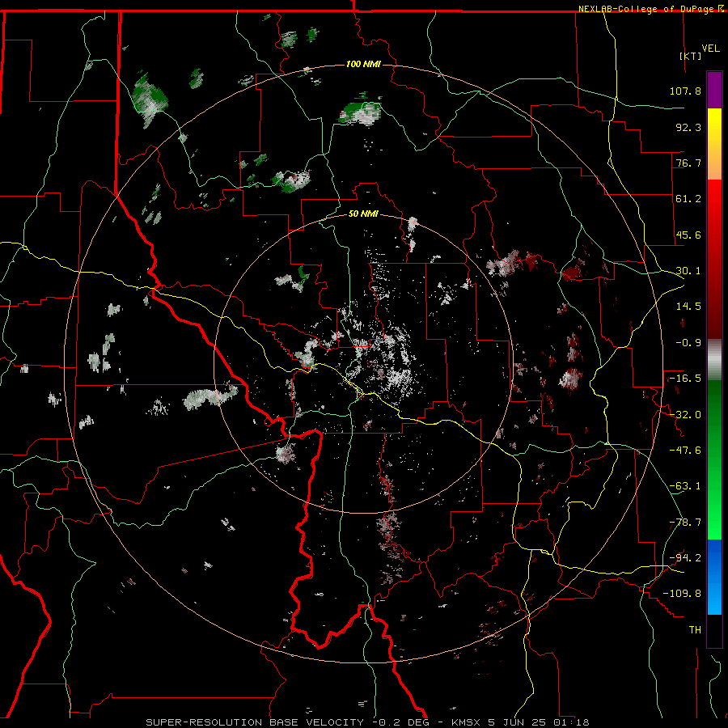Click the red segment of the color bar
Viewport: 728px width, 728px height.
click(x=714, y=259)
